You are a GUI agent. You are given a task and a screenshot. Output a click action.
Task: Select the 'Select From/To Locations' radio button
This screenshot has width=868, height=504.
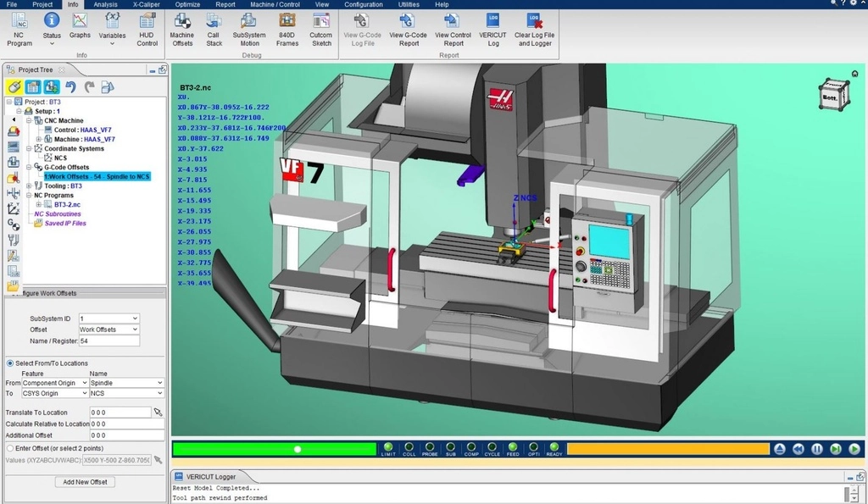(10, 363)
